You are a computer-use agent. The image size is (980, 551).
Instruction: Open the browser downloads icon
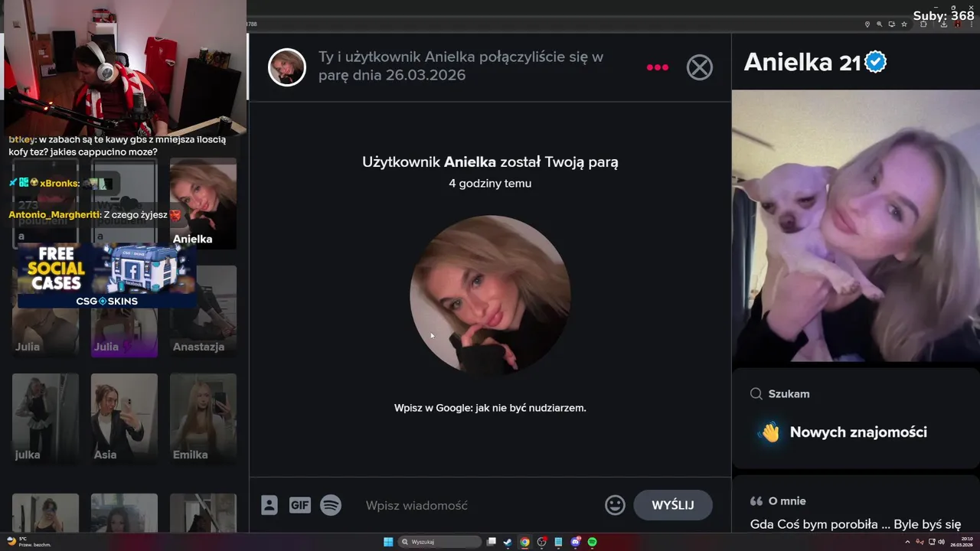click(x=944, y=24)
